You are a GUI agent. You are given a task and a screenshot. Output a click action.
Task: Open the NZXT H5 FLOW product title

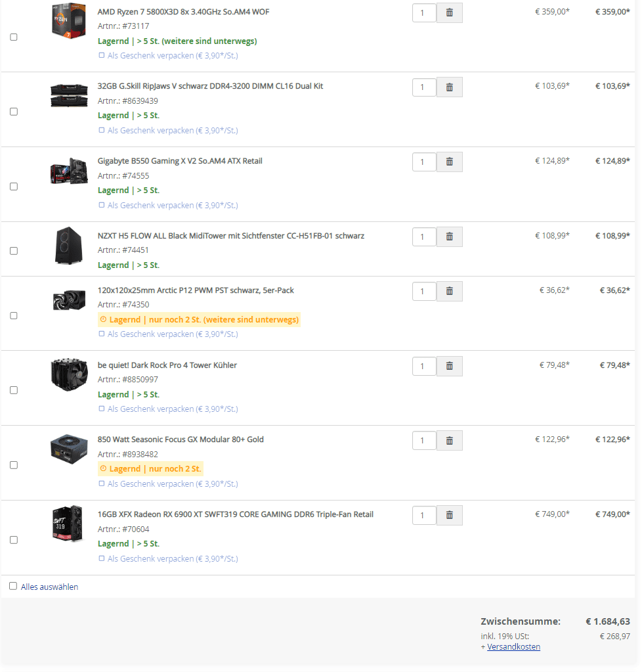pos(231,236)
